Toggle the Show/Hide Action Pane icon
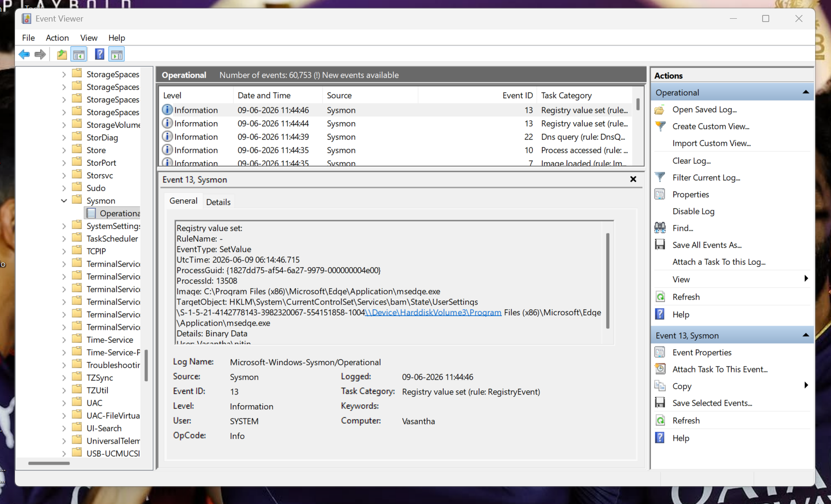The image size is (831, 504). (x=117, y=54)
